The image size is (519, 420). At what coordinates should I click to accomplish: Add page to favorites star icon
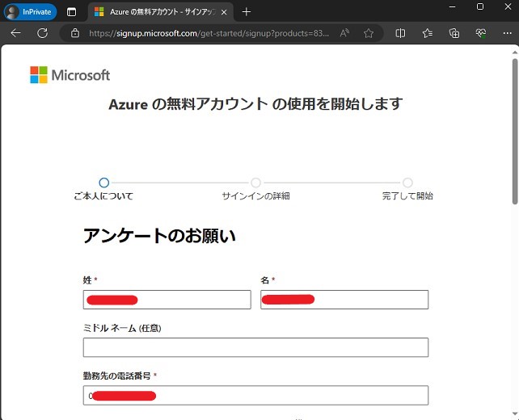pyautogui.click(x=369, y=33)
